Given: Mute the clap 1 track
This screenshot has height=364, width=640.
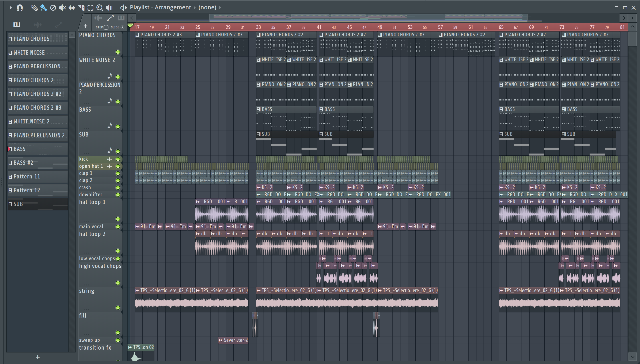Looking at the screenshot, I should coord(118,173).
